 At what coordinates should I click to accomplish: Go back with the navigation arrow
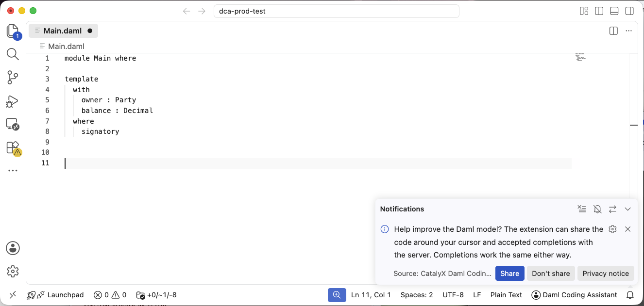point(186,11)
